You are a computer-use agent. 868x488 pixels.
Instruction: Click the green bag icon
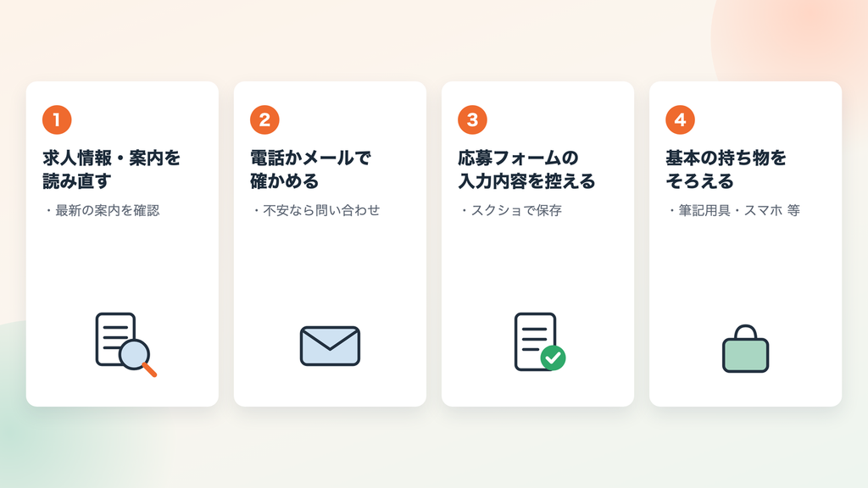click(x=745, y=348)
